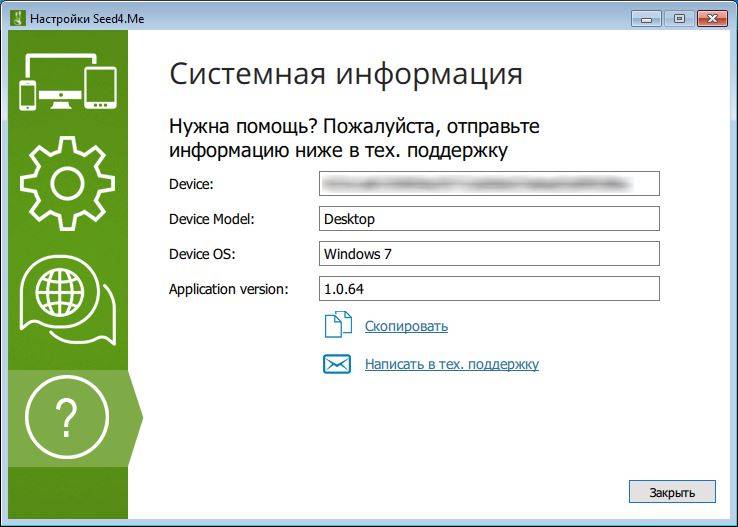Open the gear settings section

(x=67, y=184)
